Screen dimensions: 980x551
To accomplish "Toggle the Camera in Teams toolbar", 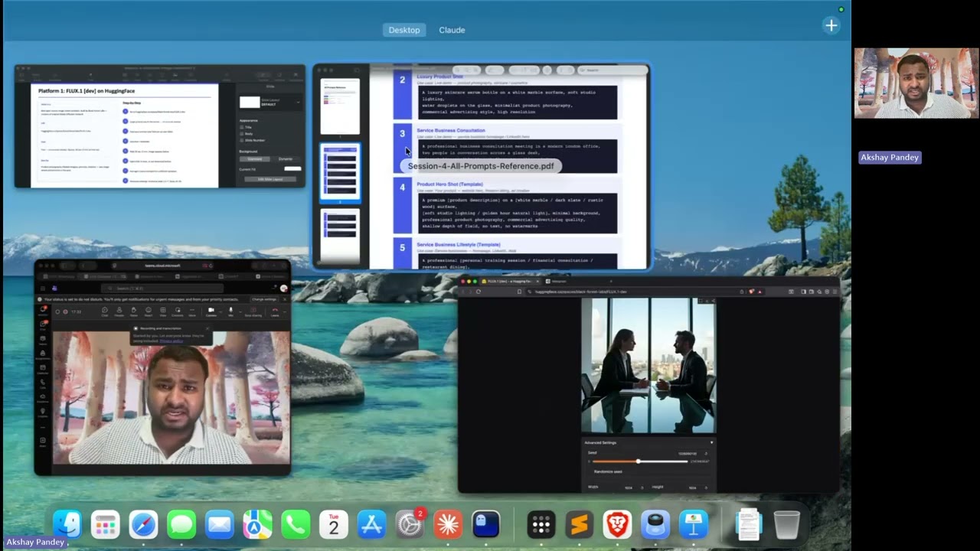I will tap(211, 312).
